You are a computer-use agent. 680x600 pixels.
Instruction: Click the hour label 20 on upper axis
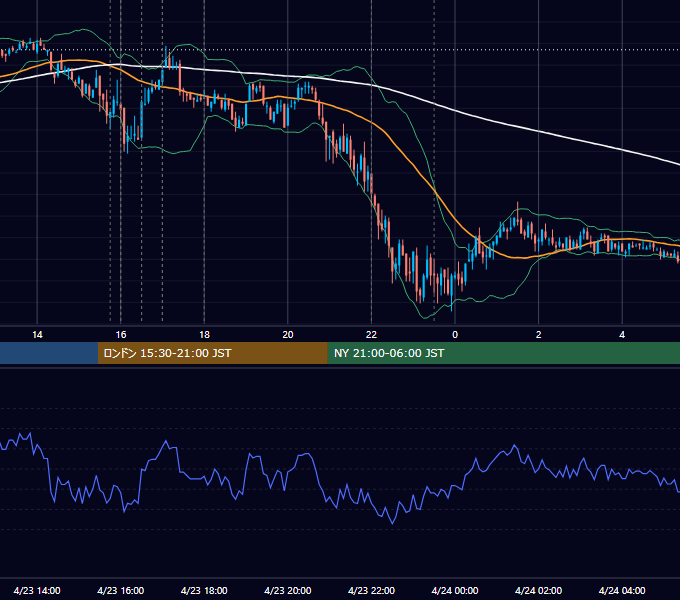(288, 335)
